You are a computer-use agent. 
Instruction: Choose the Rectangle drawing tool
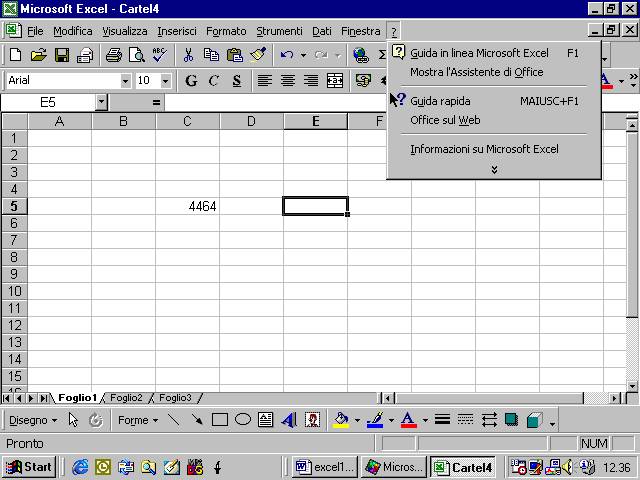tap(220, 420)
